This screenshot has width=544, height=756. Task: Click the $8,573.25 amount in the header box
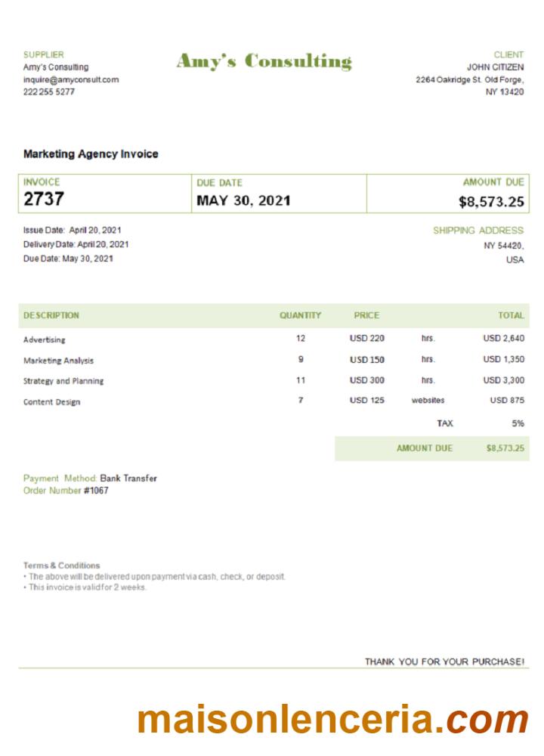[491, 202]
